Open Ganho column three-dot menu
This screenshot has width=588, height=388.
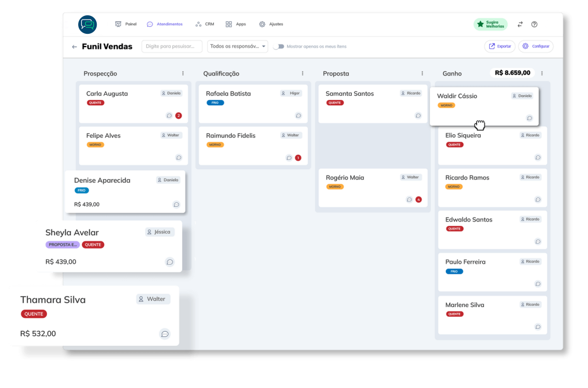pos(542,73)
